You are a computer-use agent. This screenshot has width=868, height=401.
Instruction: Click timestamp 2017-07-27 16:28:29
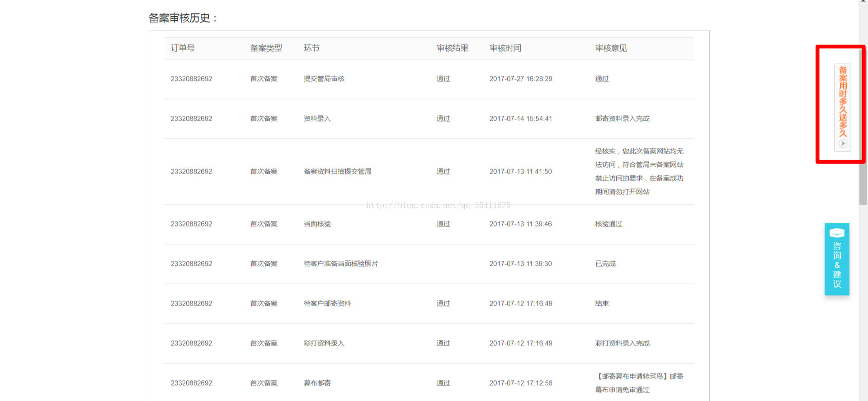tap(521, 79)
